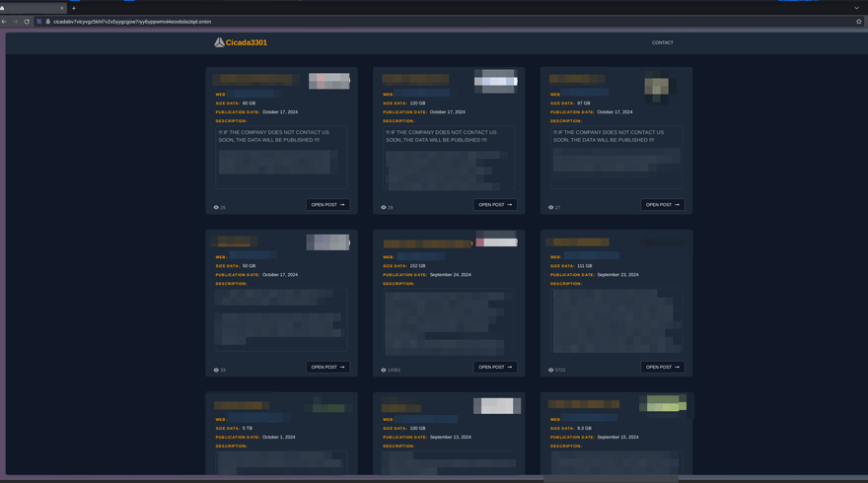Bookmark this page with the star icon
The width and height of the screenshot is (868, 483).
[858, 22]
